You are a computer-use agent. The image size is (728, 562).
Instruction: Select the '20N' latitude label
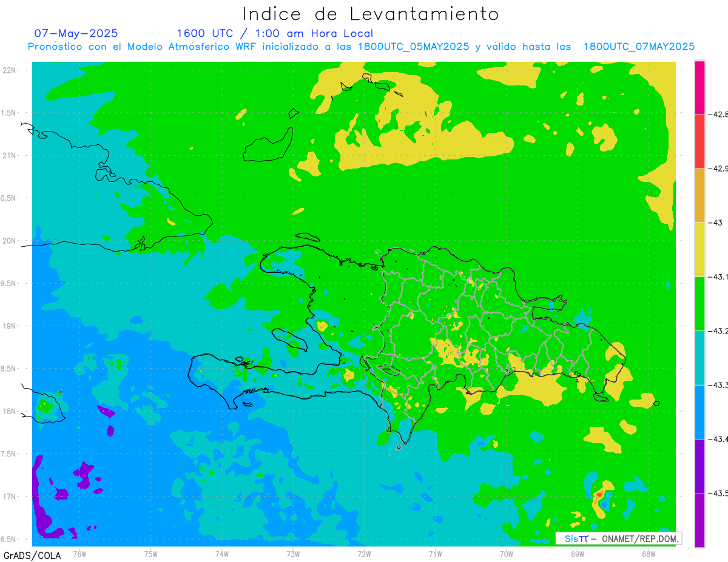click(10, 241)
